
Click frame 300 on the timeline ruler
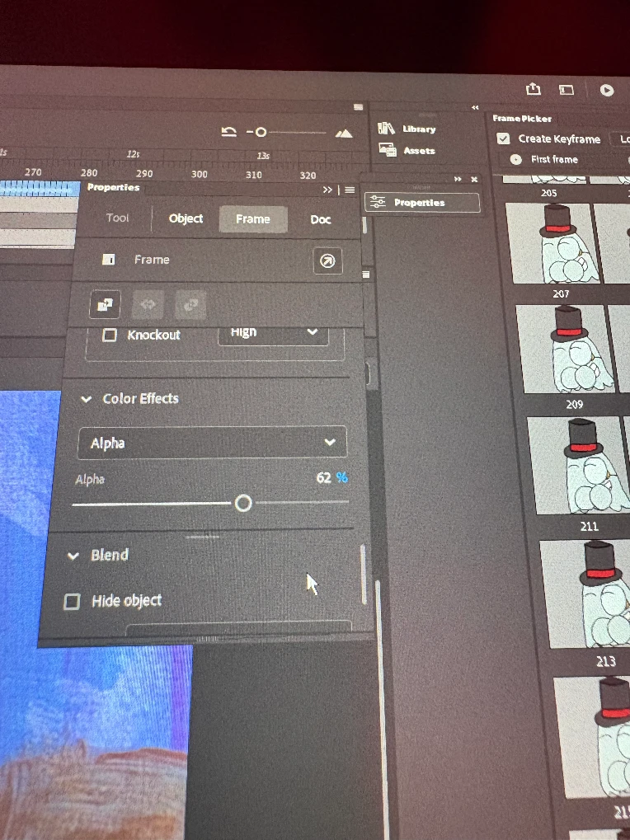pyautogui.click(x=200, y=174)
